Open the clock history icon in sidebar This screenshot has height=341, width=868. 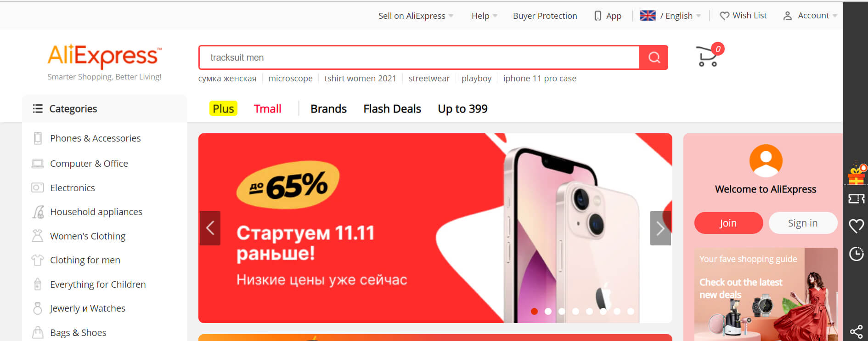tap(856, 254)
